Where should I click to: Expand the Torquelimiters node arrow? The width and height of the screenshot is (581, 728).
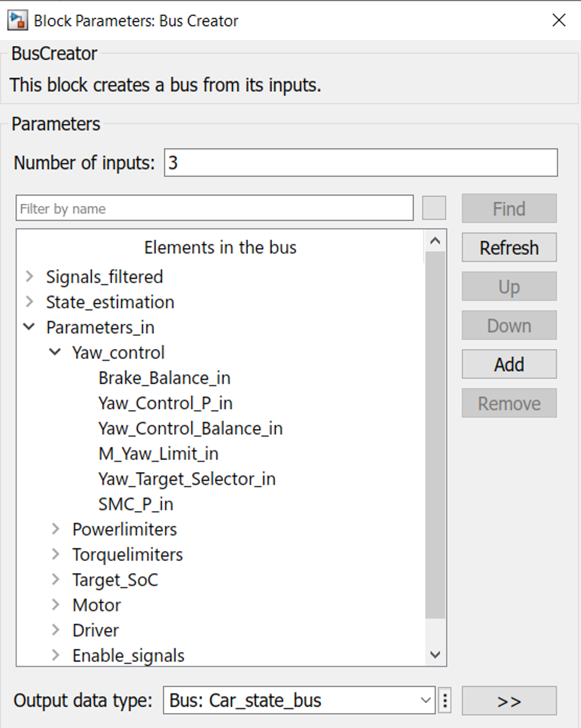[56, 554]
